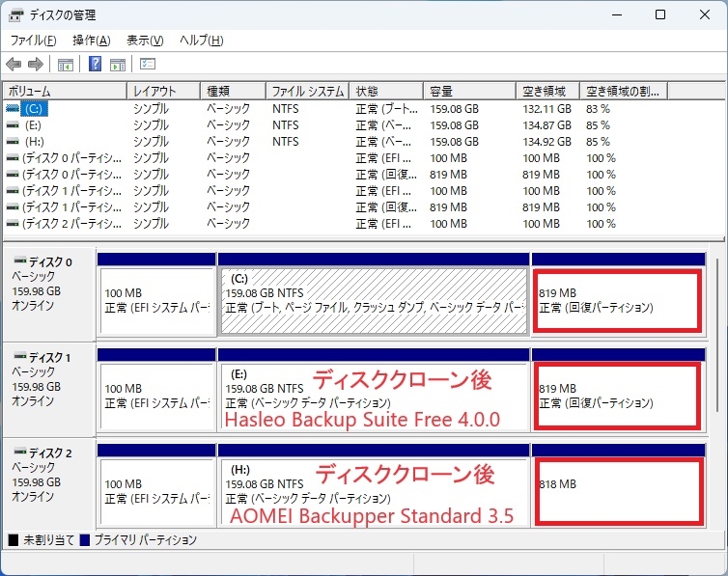Screen dimensions: 728x576
Task: Click the Back arrow toolbar icon
Action: click(x=14, y=64)
